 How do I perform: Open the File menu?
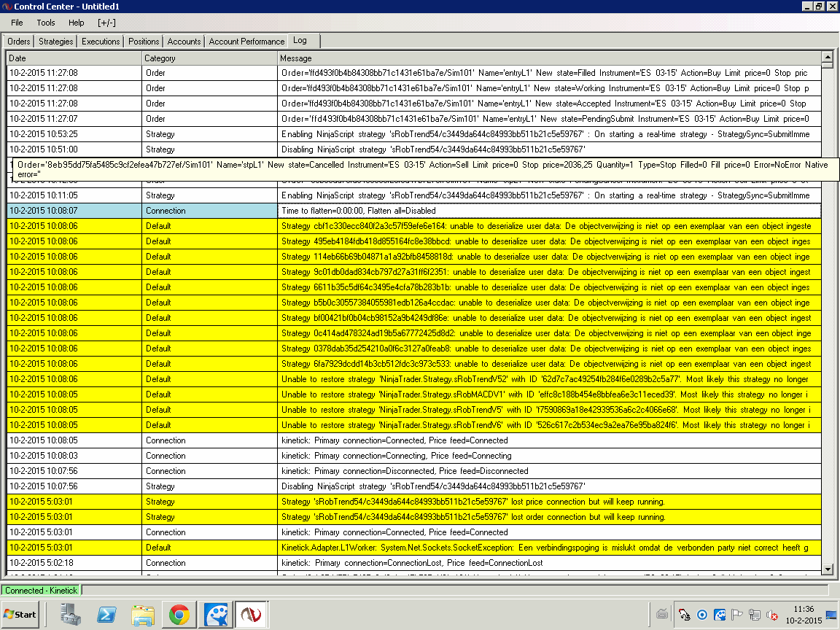[x=17, y=23]
